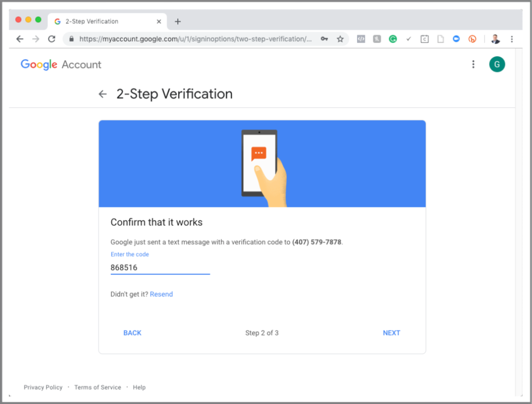The width and height of the screenshot is (532, 404).
Task: Open the Google Account vertical dots menu
Action: click(473, 65)
